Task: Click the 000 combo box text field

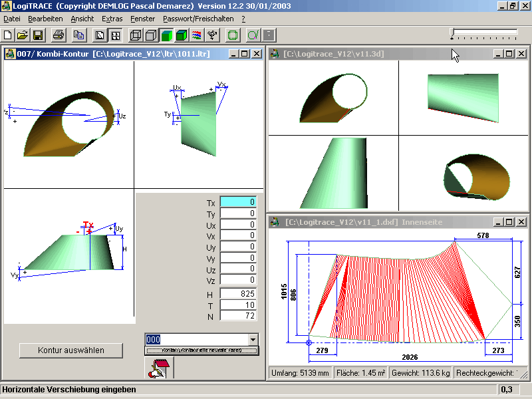Action: click(197, 340)
